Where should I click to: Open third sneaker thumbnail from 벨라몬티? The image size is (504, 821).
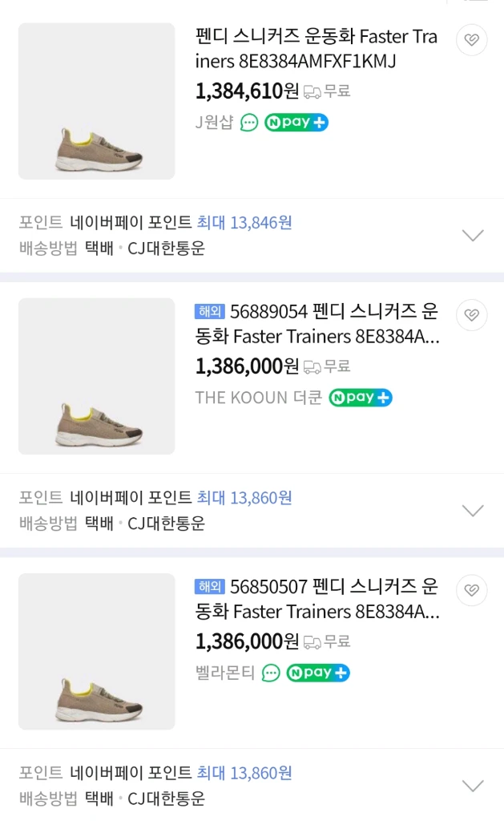pyautogui.click(x=97, y=651)
